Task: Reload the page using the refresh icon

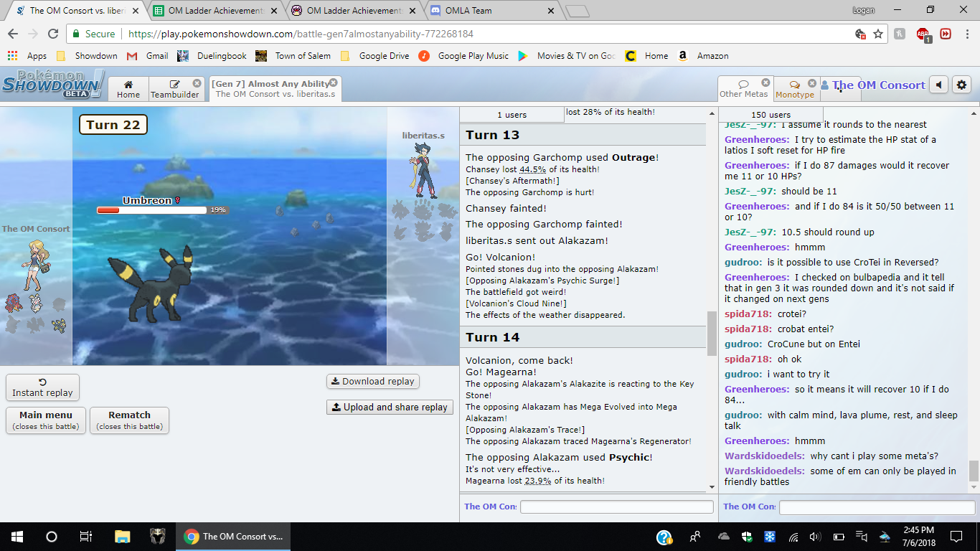Action: coord(52,34)
